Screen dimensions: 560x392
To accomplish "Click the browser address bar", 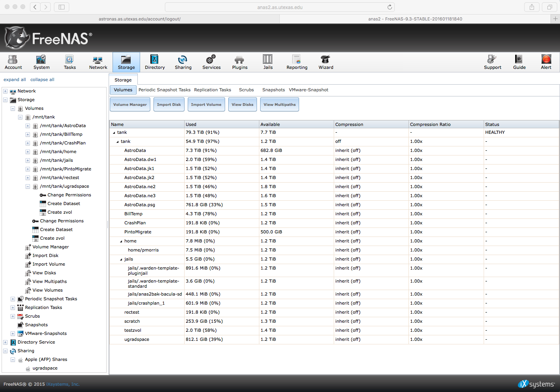I will 279,7.
